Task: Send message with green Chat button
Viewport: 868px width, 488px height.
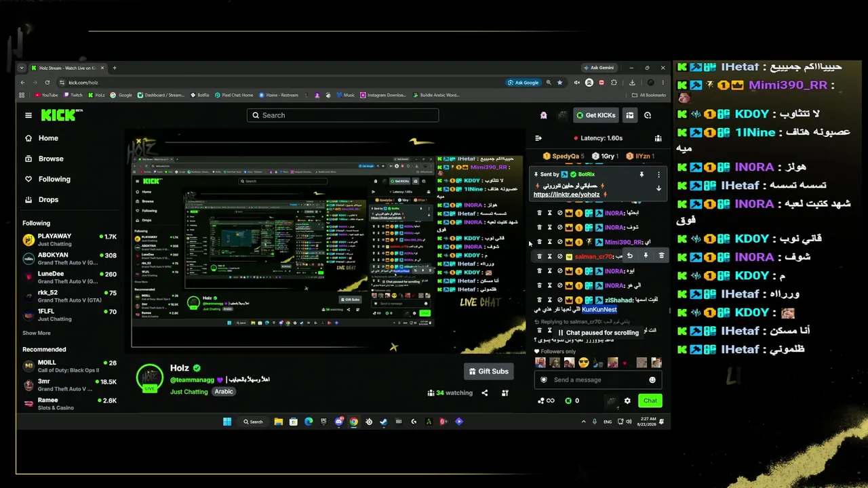Action: [x=650, y=401]
